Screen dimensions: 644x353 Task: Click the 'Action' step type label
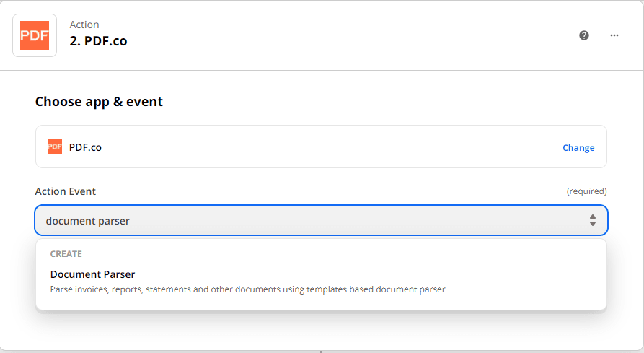[84, 25]
